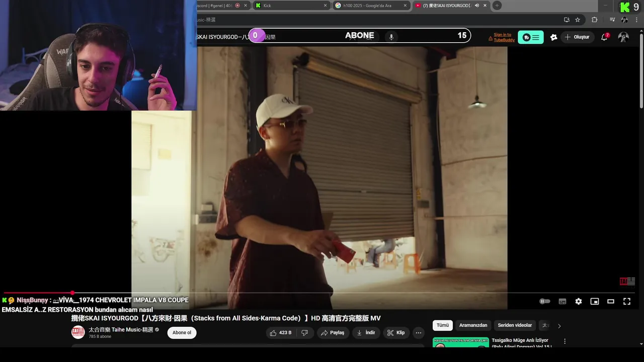Open a new browser tab with plus

497,6
